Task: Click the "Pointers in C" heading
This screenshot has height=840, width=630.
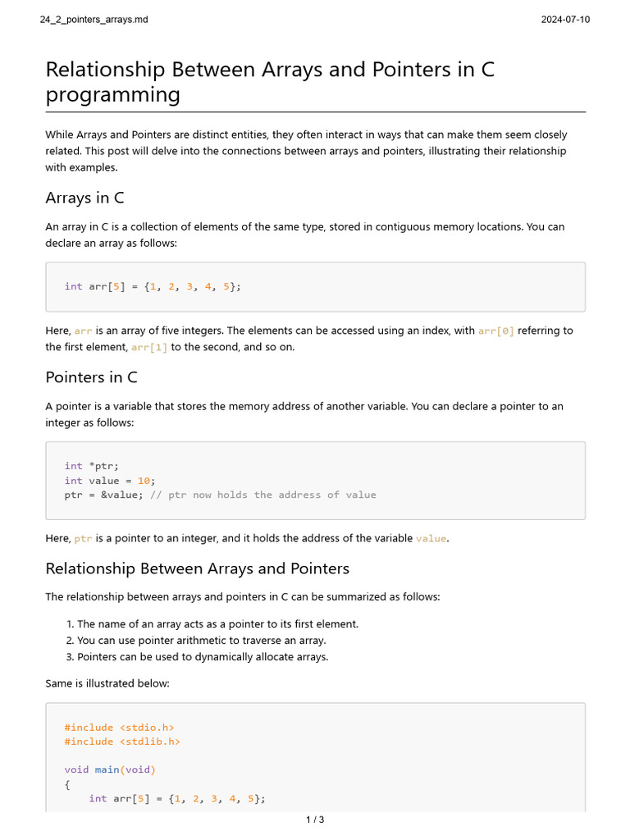Action: (91, 377)
